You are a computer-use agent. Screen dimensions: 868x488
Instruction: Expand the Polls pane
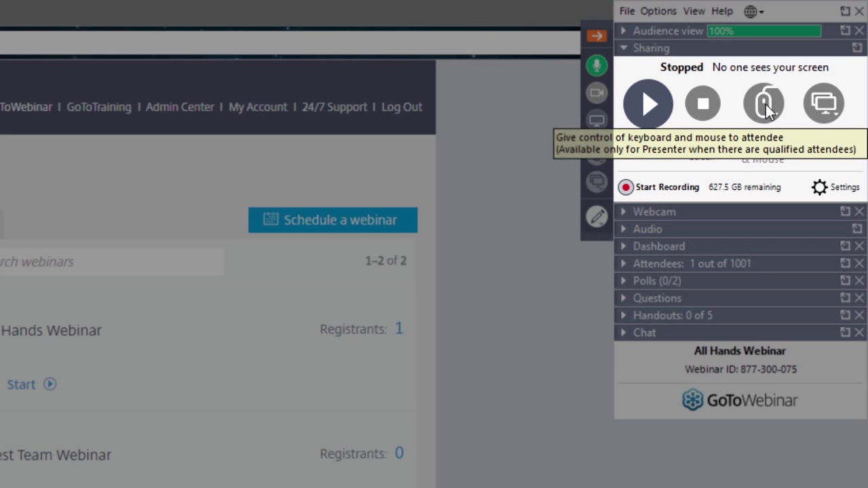point(623,281)
